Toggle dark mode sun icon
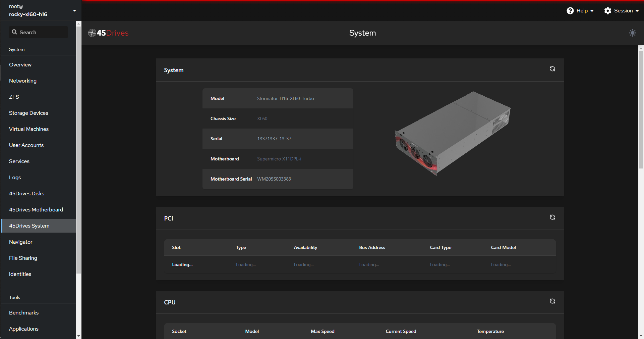Viewport: 644px width, 339px height. [x=632, y=33]
